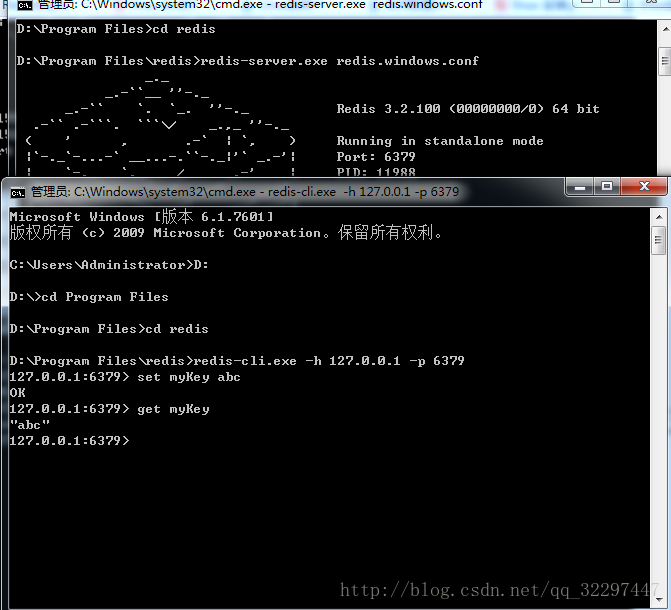The image size is (671, 610).
Task: Click 'Running in standalone mode' text
Action: coord(440,141)
